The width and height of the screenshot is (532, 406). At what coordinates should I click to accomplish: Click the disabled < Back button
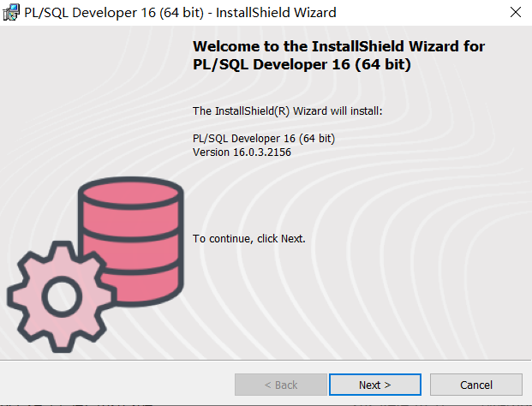[x=281, y=385]
